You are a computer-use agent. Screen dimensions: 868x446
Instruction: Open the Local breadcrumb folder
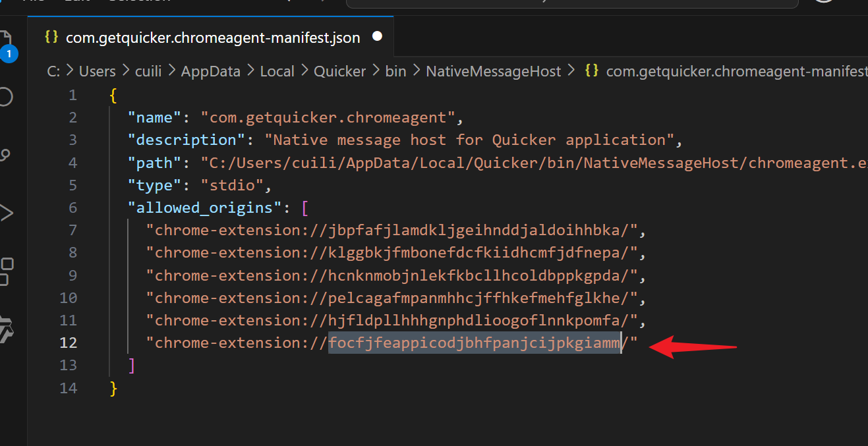click(x=277, y=71)
